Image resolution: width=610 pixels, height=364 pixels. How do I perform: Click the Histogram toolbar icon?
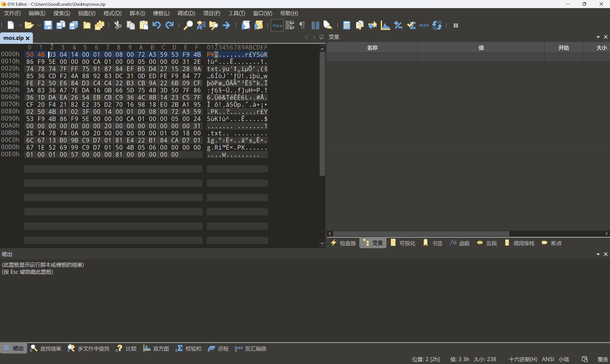pyautogui.click(x=385, y=25)
